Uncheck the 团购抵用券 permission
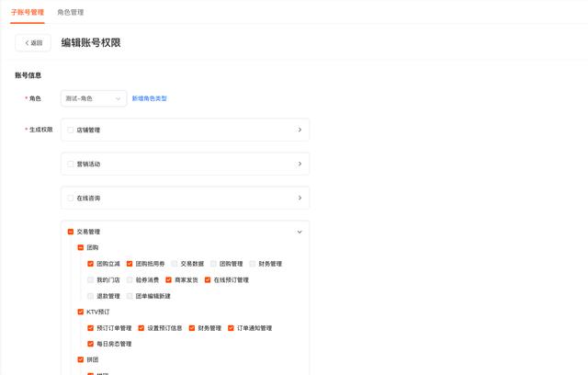588x375 pixels. pyautogui.click(x=130, y=264)
